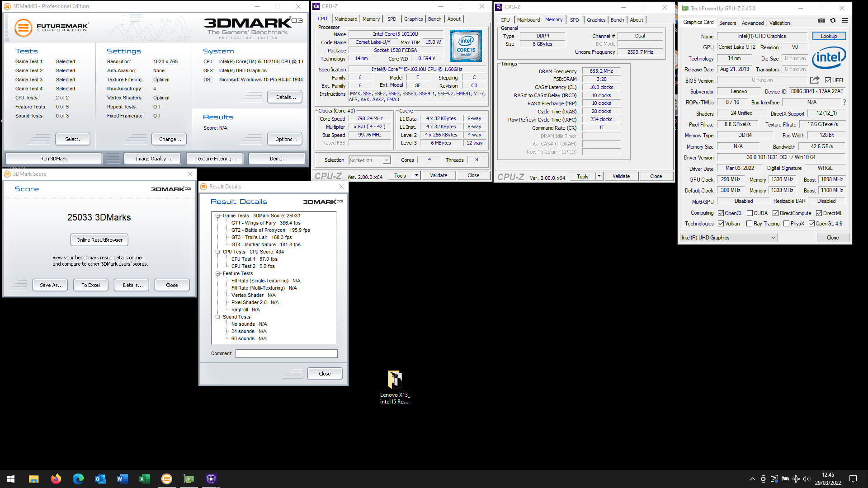Viewport: 868px width, 488px height.
Task: Click the Intel Core i5 badge in CPU-Z
Action: point(466,46)
